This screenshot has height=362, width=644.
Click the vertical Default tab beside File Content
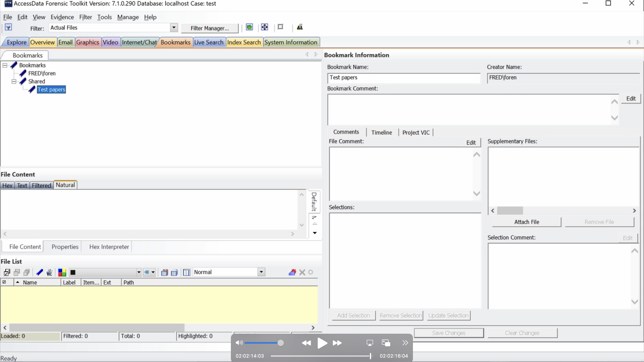[x=314, y=202]
